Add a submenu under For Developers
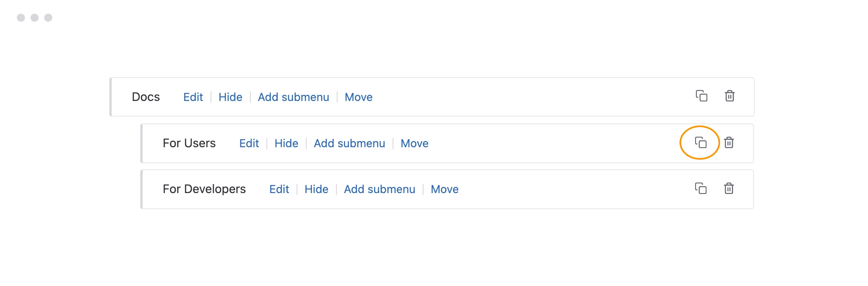This screenshot has width=868, height=286. 379,189
